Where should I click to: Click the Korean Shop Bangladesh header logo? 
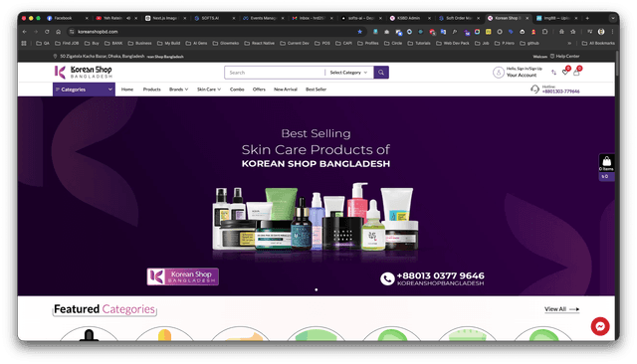(84, 72)
